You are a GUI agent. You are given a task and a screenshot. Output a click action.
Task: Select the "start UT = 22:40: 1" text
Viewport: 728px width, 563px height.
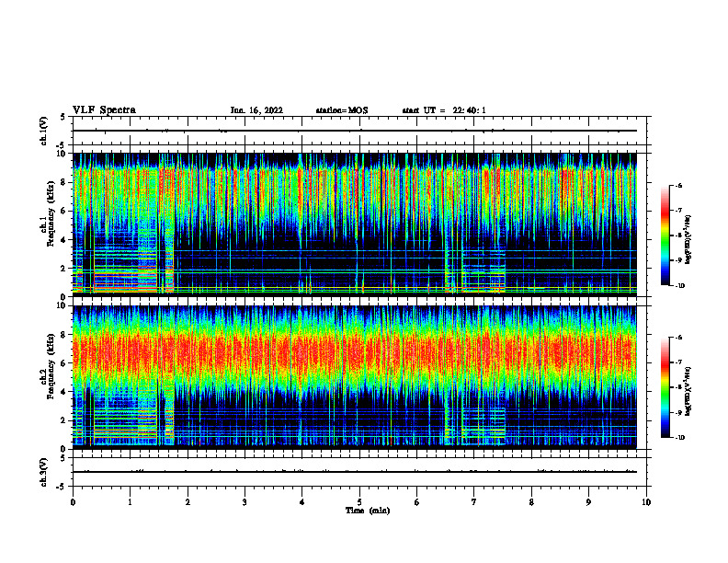(x=444, y=110)
